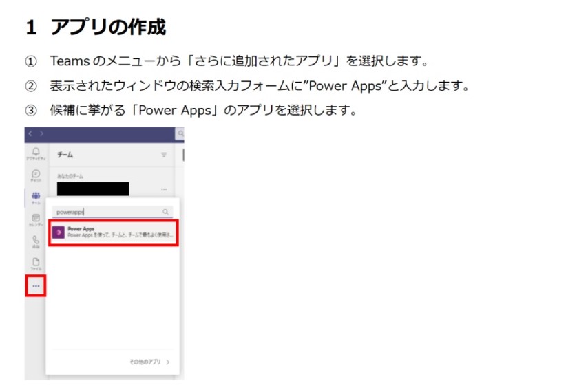Click the three-dot more apps icon

(x=35, y=286)
